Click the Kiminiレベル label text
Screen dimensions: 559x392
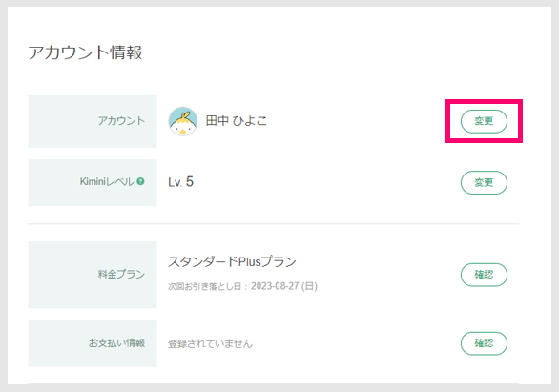(x=107, y=182)
